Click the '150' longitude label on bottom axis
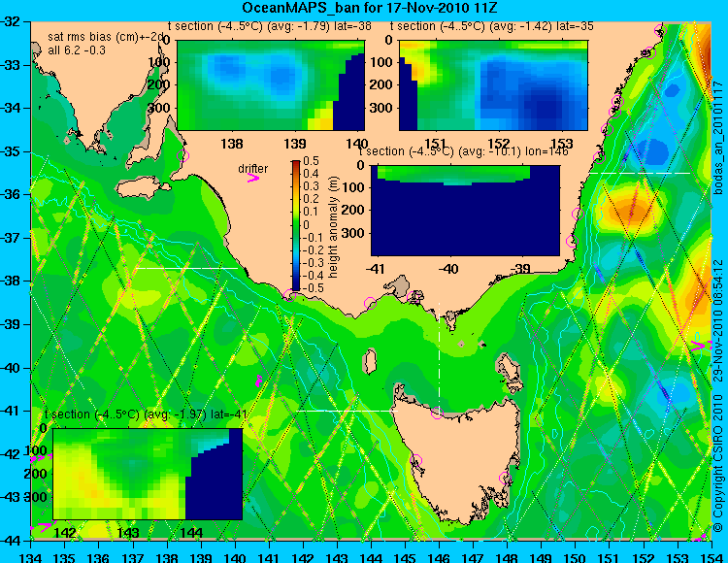The width and height of the screenshot is (728, 563). [576, 556]
